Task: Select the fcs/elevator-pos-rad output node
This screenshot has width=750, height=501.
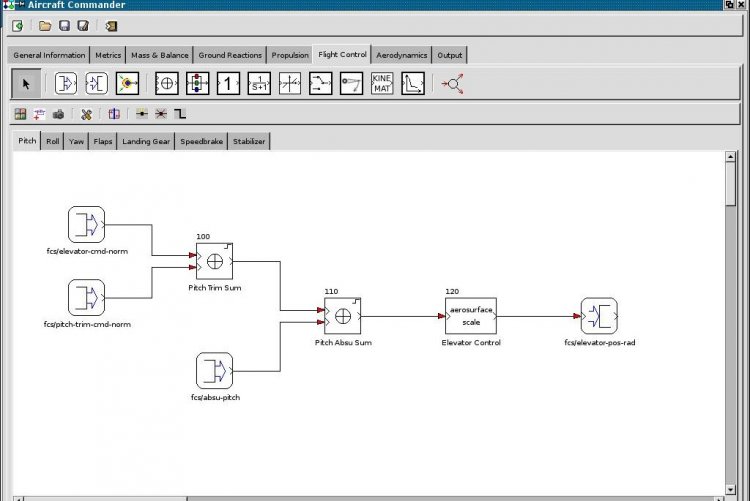Action: pyautogui.click(x=599, y=316)
